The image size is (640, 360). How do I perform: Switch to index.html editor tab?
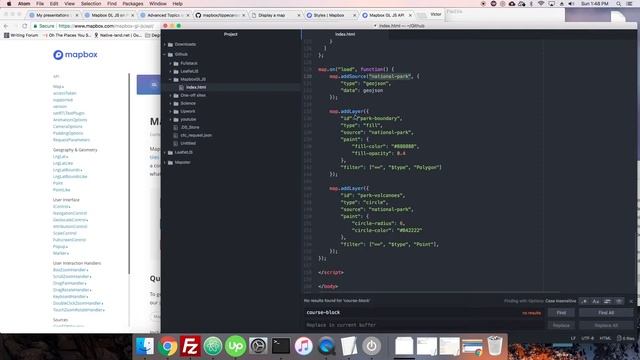[x=345, y=34]
